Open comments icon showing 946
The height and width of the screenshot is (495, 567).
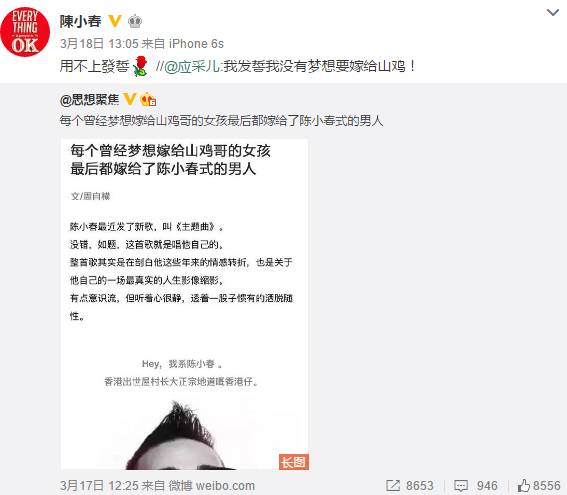point(476,485)
